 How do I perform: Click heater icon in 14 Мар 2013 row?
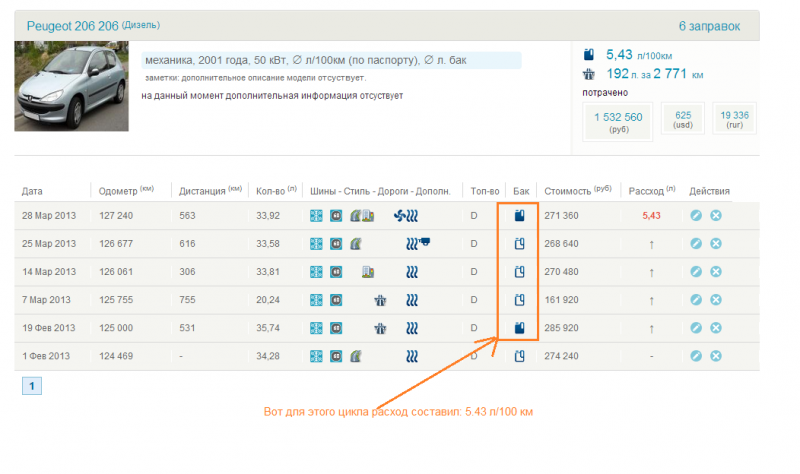(x=412, y=271)
